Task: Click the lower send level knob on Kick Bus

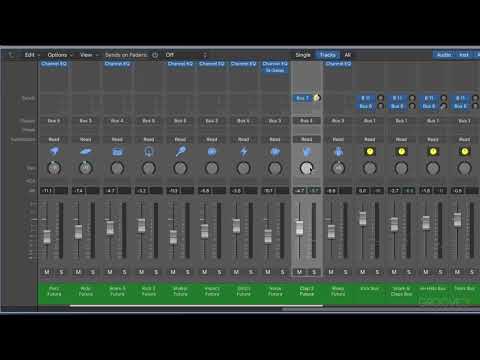Action: point(380,106)
